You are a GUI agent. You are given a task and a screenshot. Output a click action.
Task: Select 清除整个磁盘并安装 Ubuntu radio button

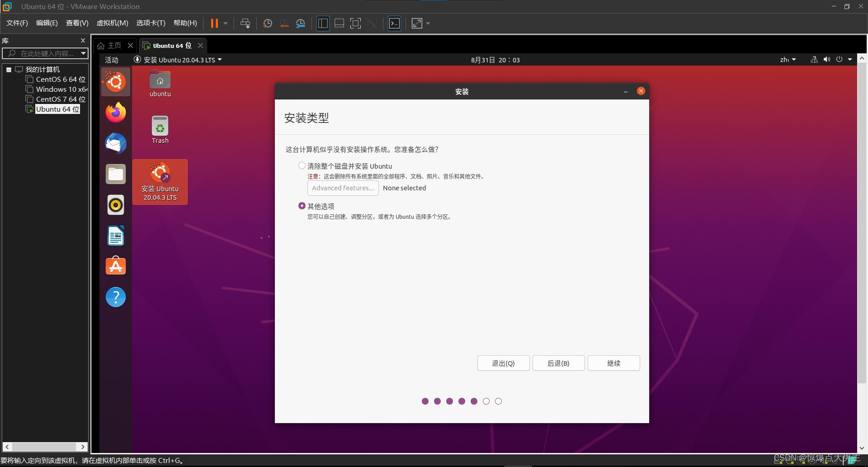point(302,166)
